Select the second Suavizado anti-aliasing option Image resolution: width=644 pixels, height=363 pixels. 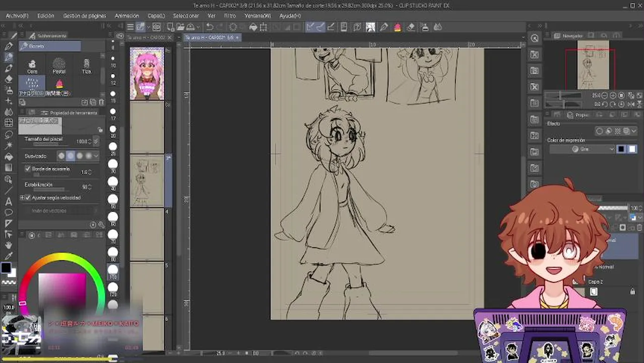click(71, 156)
